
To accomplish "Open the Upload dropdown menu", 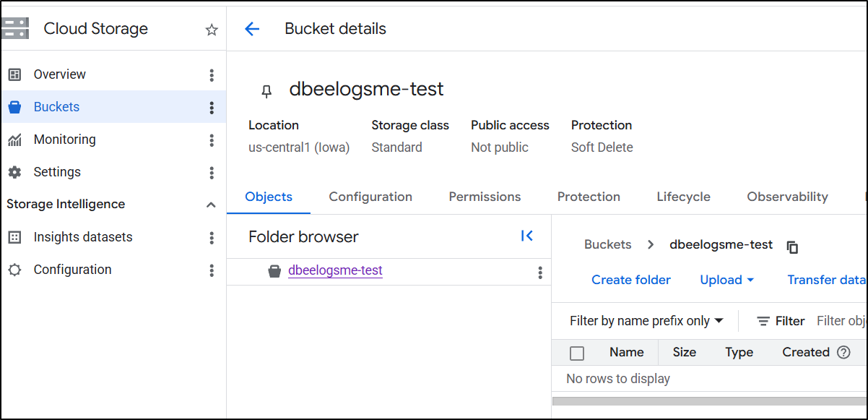I will click(726, 280).
